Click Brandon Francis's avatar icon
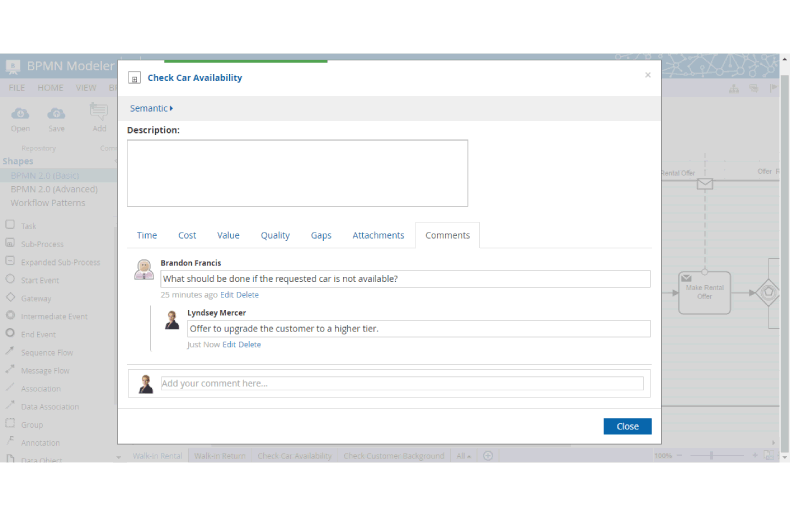The width and height of the screenshot is (790, 515). click(x=144, y=269)
